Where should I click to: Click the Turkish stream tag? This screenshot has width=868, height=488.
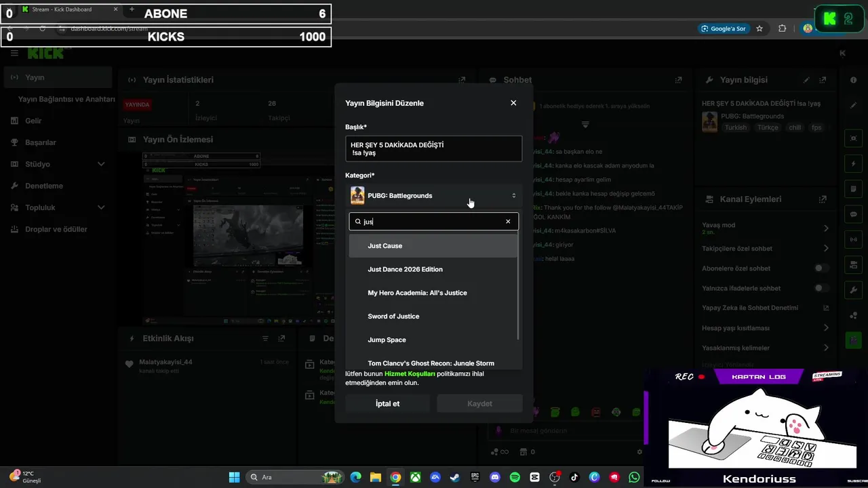coord(736,127)
